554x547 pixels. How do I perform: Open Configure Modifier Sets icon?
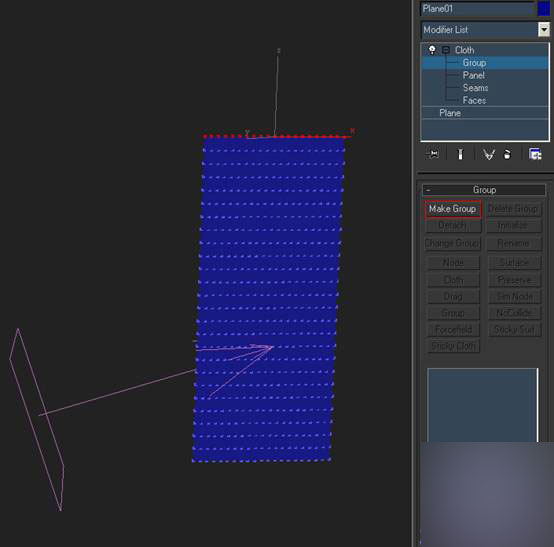point(535,154)
